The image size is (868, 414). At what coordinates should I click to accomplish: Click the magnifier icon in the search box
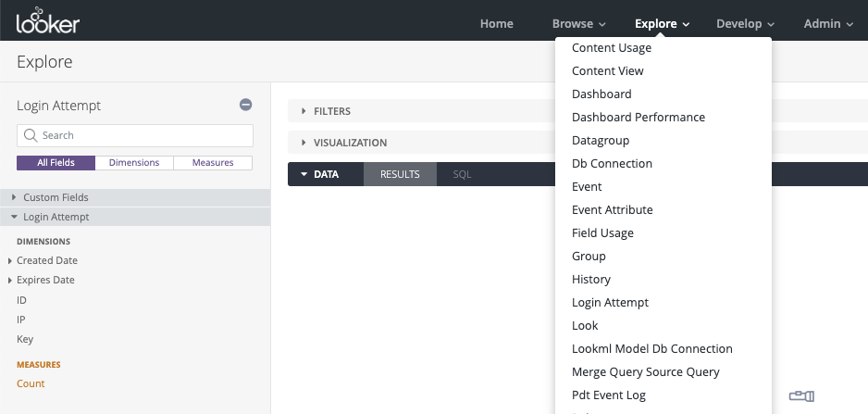pyautogui.click(x=31, y=135)
